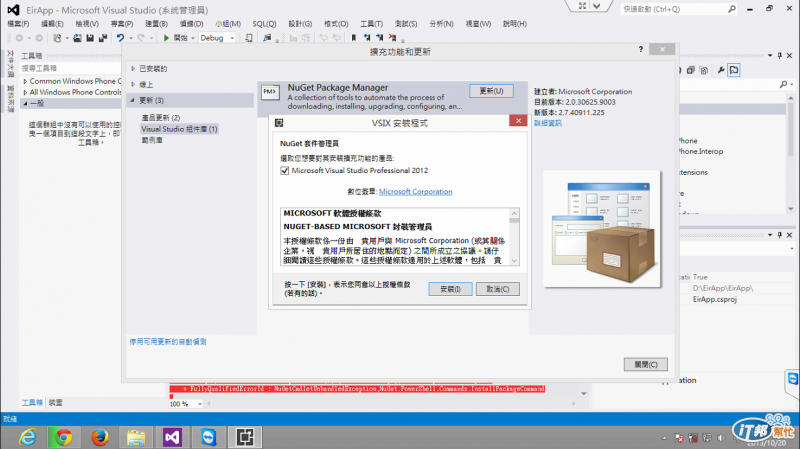Click the disable automatic update detection link

coord(168,342)
